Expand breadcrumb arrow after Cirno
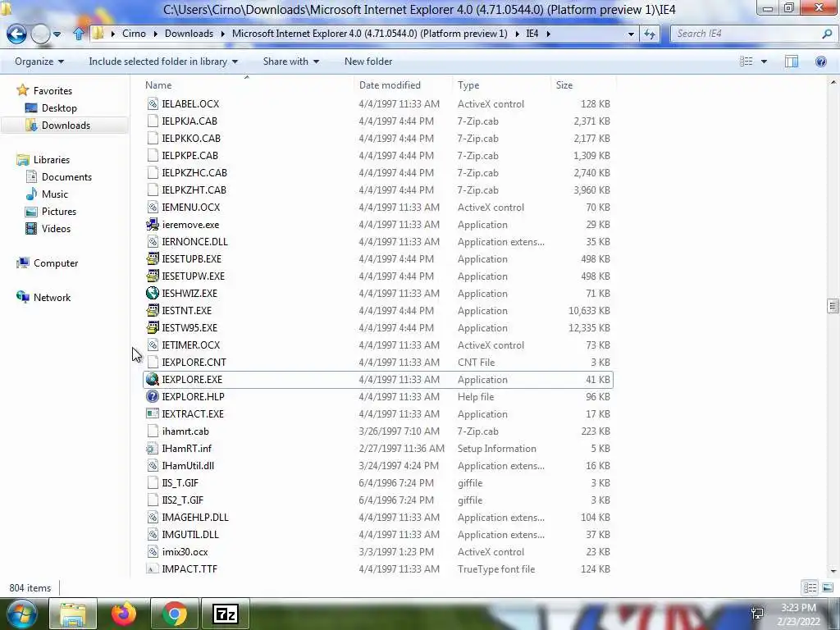The width and height of the screenshot is (840, 630). (155, 34)
